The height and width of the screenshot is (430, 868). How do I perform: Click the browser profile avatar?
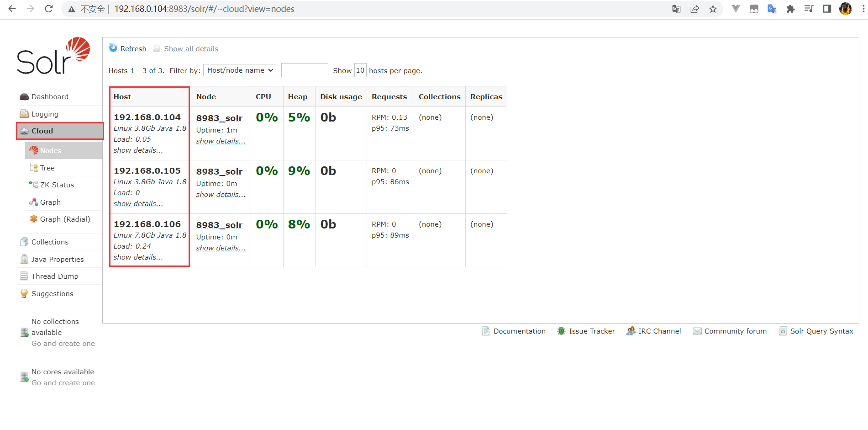coord(845,9)
